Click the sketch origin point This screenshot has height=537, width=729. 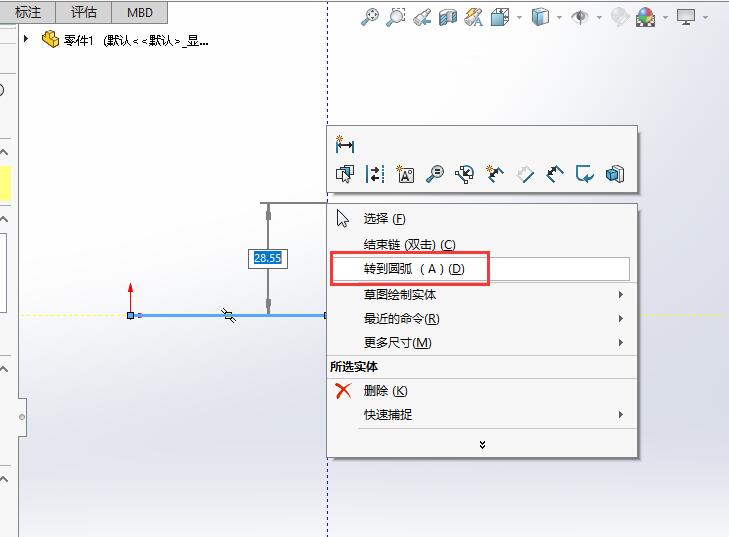pos(131,315)
